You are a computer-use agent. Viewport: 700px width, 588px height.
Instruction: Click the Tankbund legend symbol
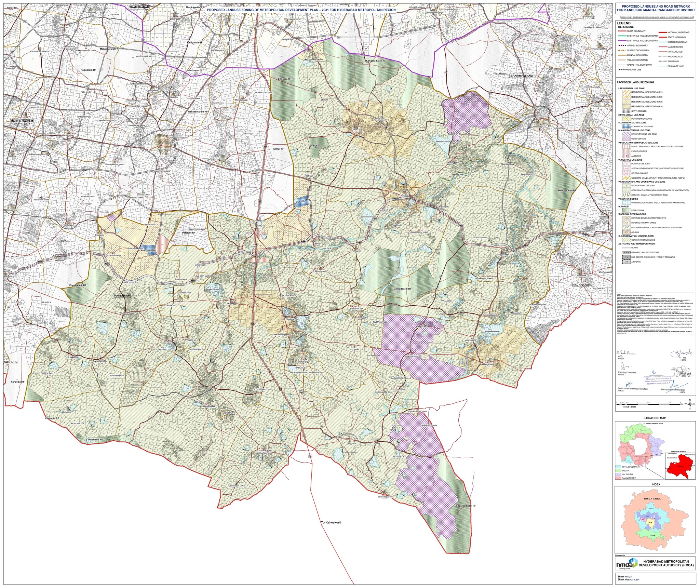pyautogui.click(x=662, y=61)
